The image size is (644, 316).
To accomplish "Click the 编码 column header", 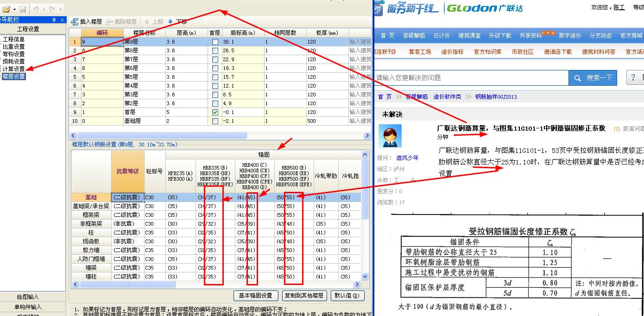I will point(102,33).
